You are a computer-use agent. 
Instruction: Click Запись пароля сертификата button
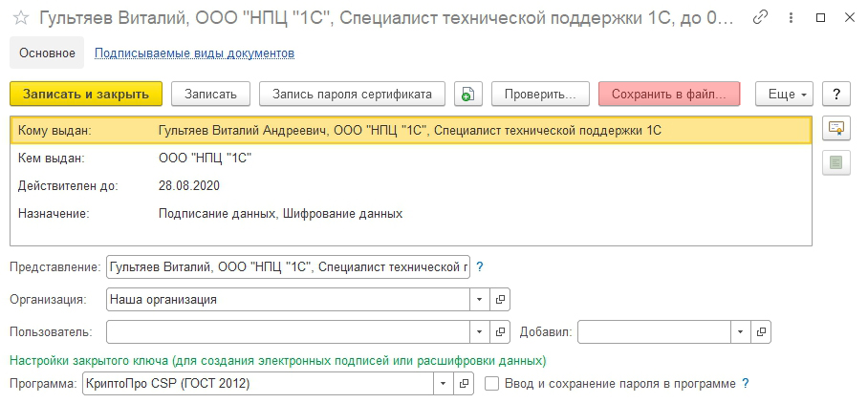(352, 94)
